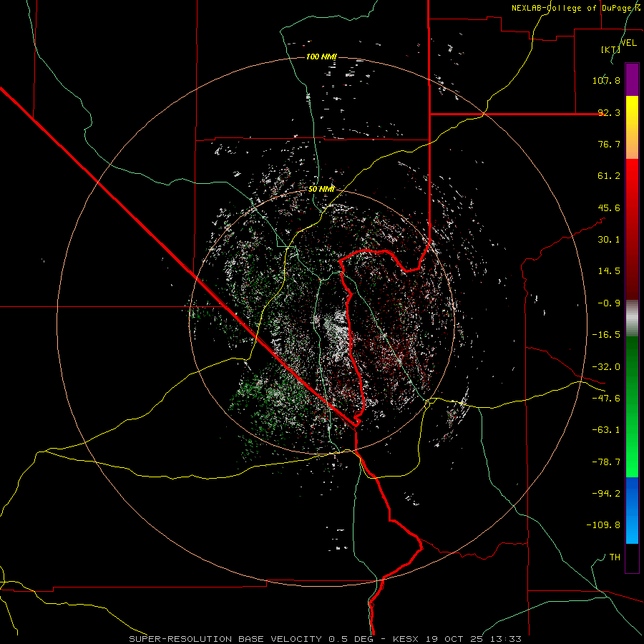Select the -109.8 value on velocity scale
644x644 pixels.
603,525
